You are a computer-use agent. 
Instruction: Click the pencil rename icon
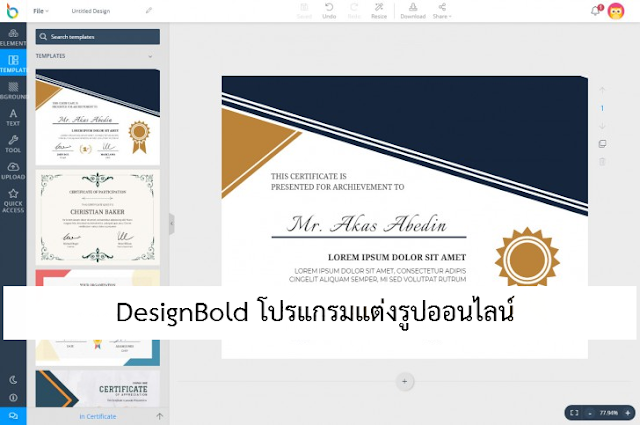149,11
